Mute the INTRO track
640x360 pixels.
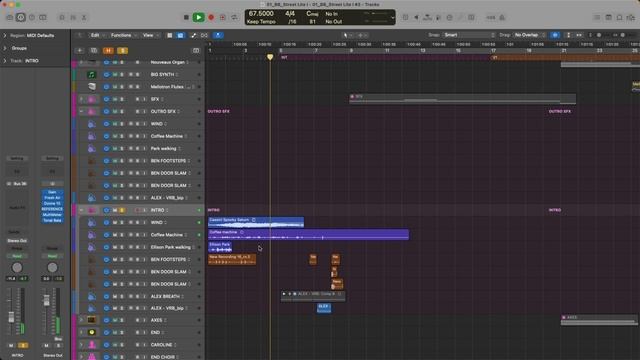[x=115, y=210]
